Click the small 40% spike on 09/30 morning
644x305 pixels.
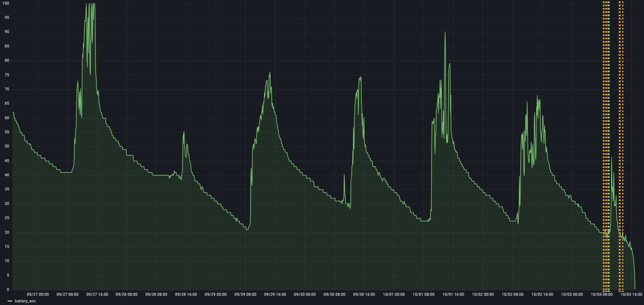344,175
